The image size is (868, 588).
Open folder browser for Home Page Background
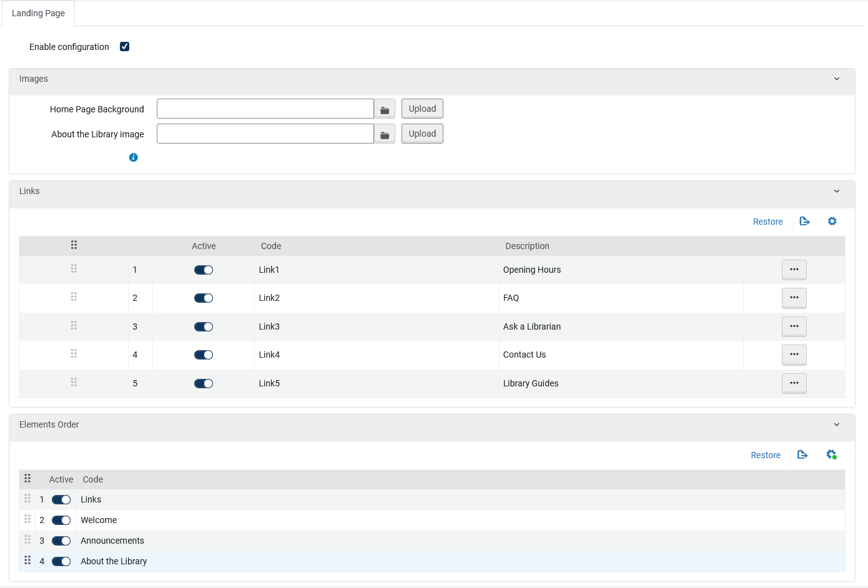coord(385,109)
